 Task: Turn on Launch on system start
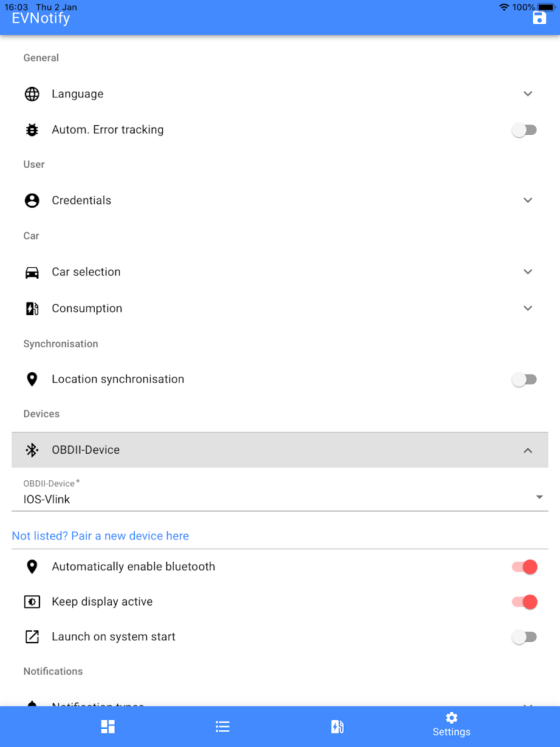coord(524,637)
